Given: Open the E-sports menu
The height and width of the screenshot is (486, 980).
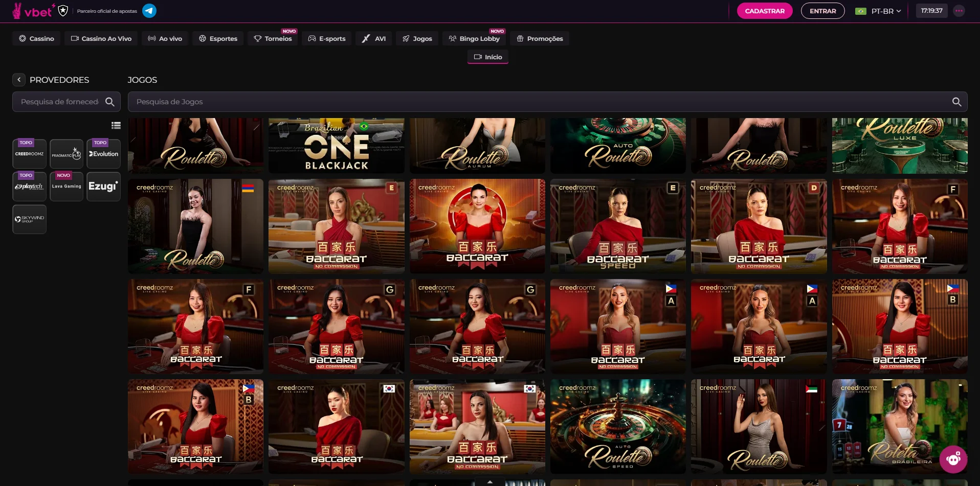Looking at the screenshot, I should click(327, 38).
